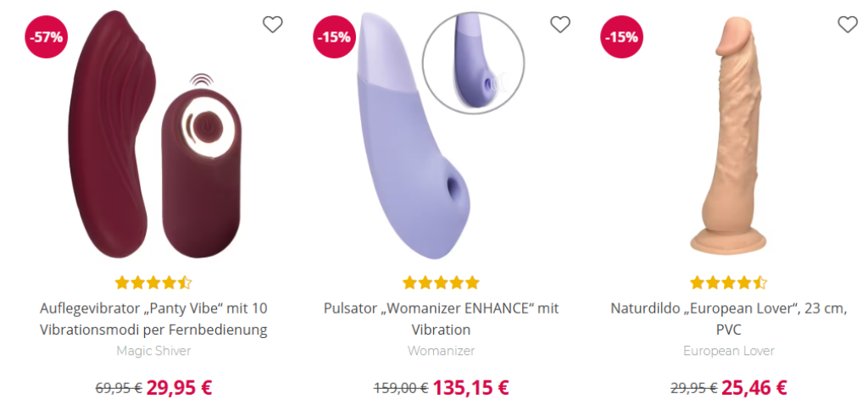Select the -15% badge on European Lover item

(x=621, y=37)
